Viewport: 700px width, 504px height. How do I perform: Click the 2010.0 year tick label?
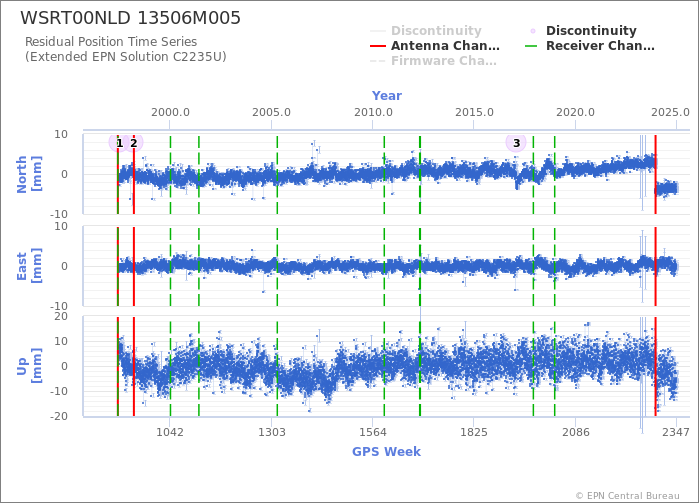(373, 112)
